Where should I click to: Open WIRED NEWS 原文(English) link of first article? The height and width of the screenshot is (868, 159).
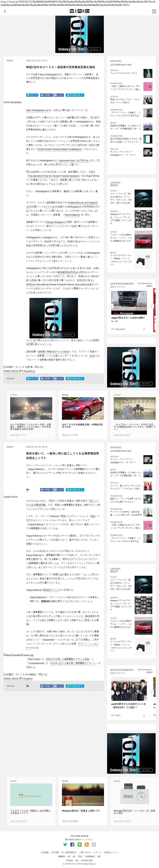pyautogui.click(x=19, y=371)
